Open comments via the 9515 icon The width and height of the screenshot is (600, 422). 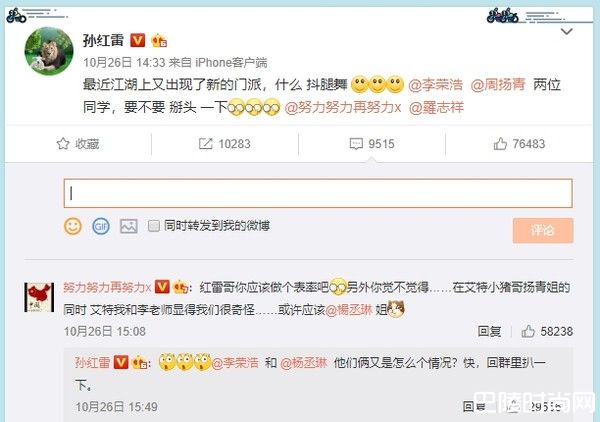[356, 144]
